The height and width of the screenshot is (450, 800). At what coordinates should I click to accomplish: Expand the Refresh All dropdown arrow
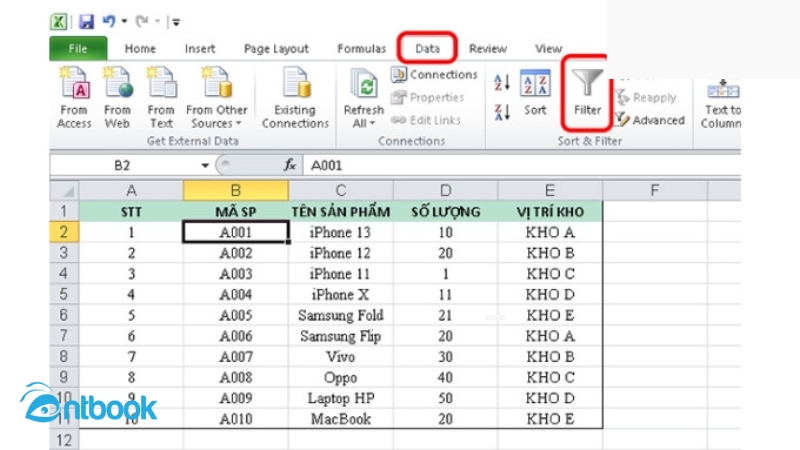(x=372, y=123)
